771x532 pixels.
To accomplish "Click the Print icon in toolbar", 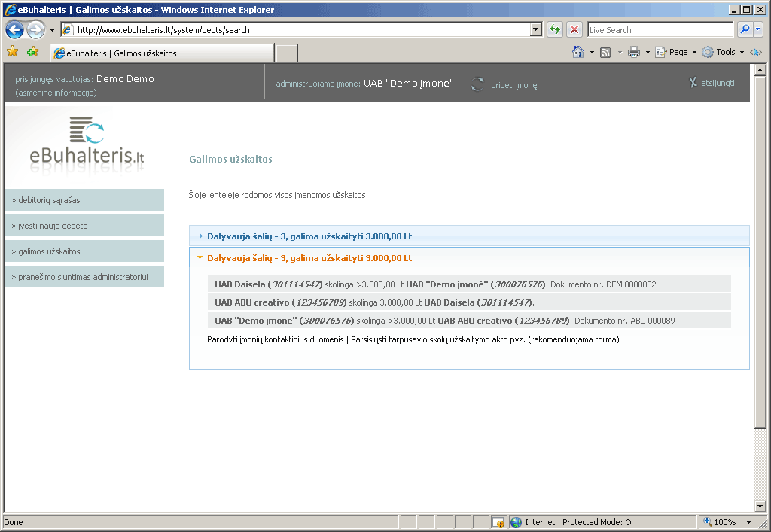I will [634, 52].
